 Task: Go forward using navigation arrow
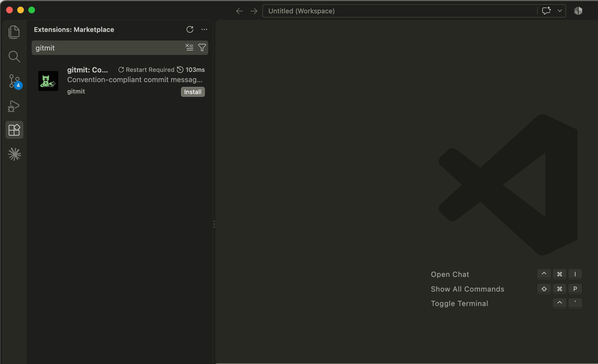(254, 11)
